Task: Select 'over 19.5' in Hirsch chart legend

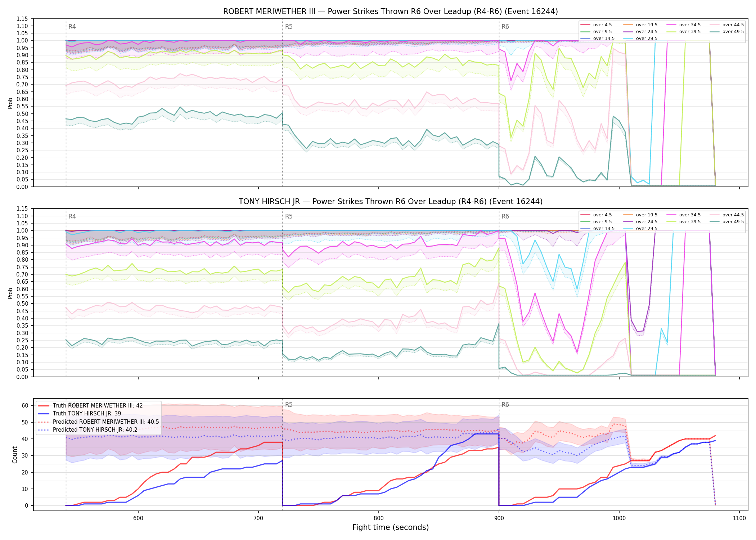Action: click(x=640, y=215)
